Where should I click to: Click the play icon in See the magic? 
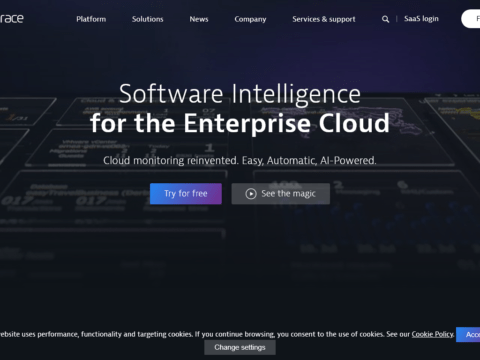(251, 194)
